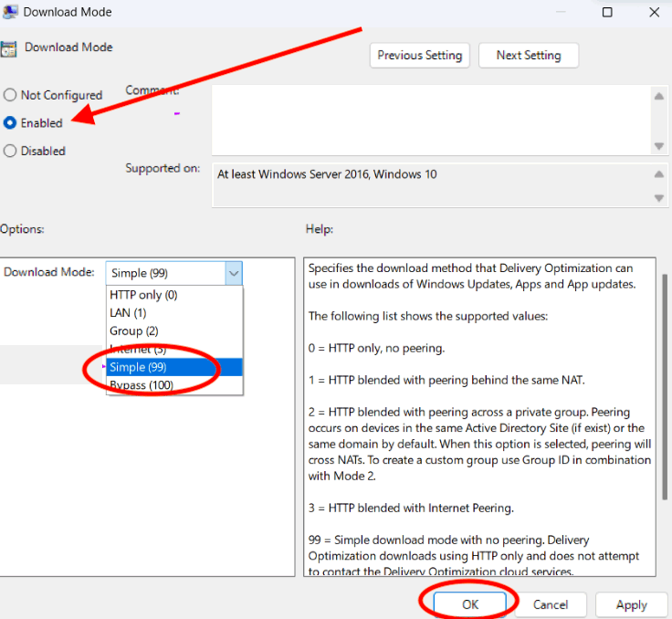672x619 pixels.
Task: Choose HTTP only (0) from the list
Action: point(143,295)
